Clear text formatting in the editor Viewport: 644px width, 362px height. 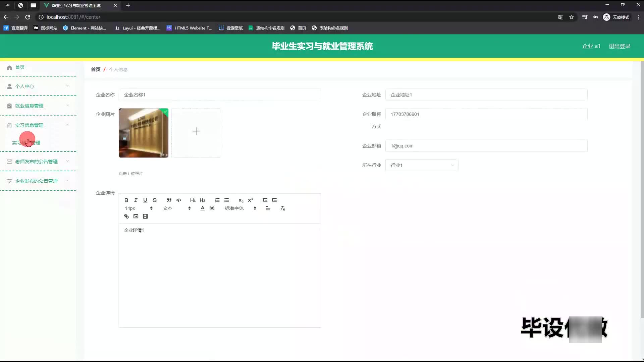(282, 208)
